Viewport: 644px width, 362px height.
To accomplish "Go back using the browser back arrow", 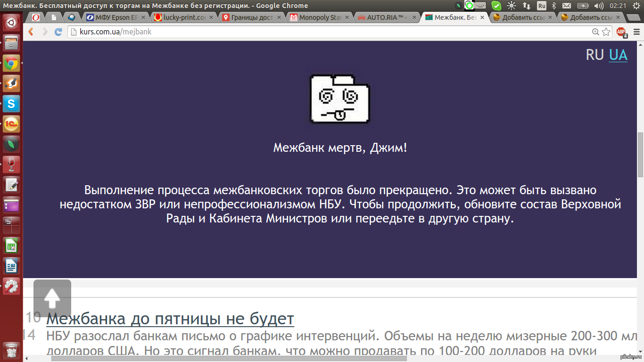I will click(31, 32).
